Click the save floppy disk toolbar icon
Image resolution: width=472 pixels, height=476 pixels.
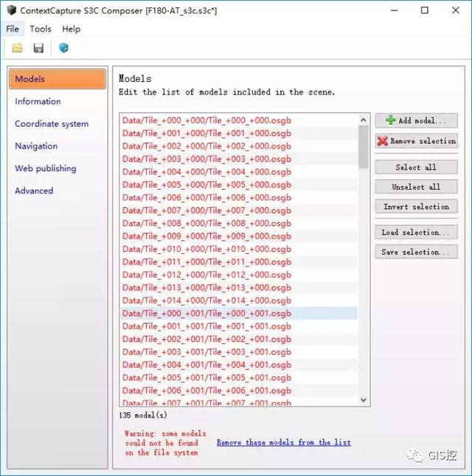click(x=38, y=48)
